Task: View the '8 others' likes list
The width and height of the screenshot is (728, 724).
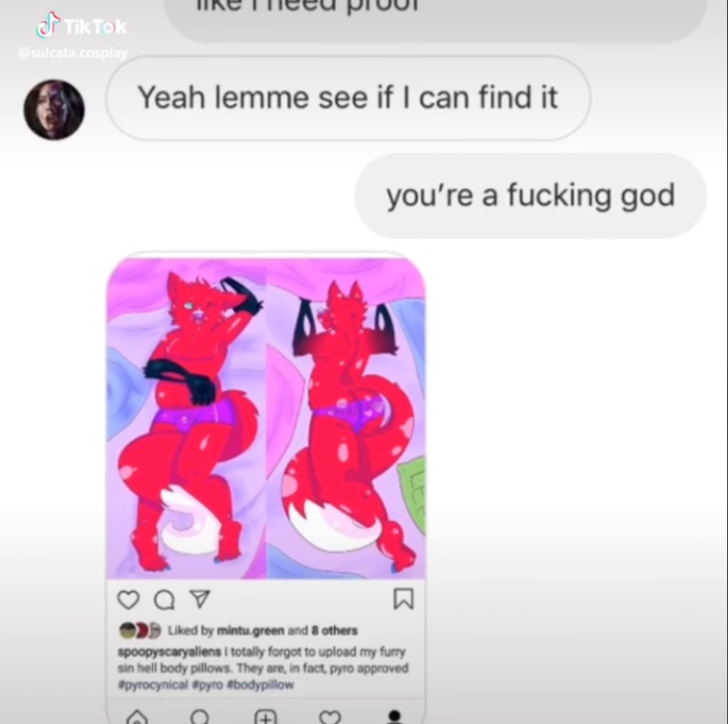Action: pyautogui.click(x=334, y=630)
